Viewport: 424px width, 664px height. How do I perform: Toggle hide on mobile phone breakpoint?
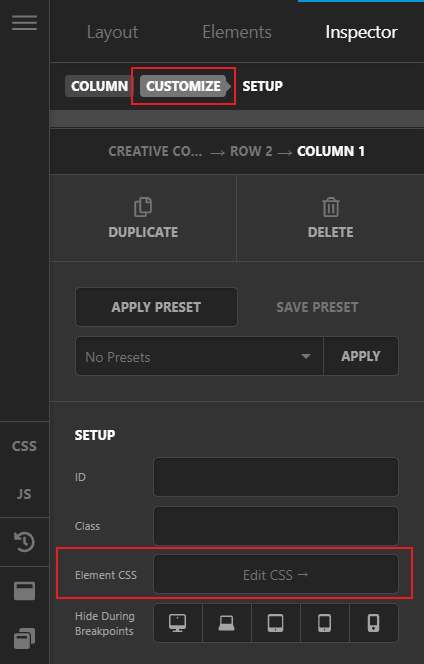pos(374,623)
